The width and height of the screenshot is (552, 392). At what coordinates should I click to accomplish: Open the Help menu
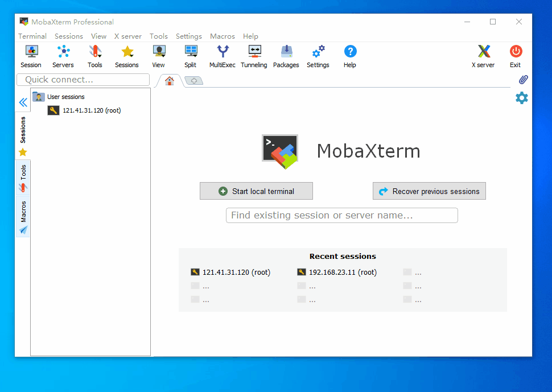(250, 36)
